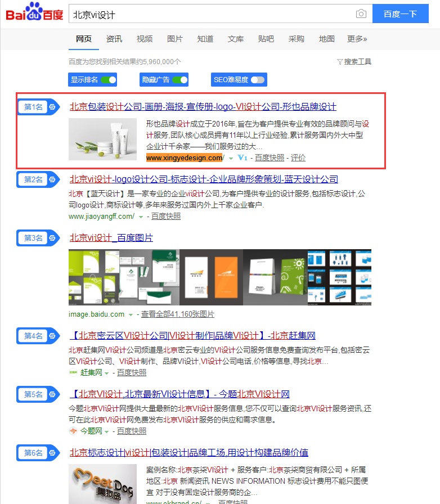440x504 pixels.
Task: Click the Baidu logo
Action: coord(34,12)
